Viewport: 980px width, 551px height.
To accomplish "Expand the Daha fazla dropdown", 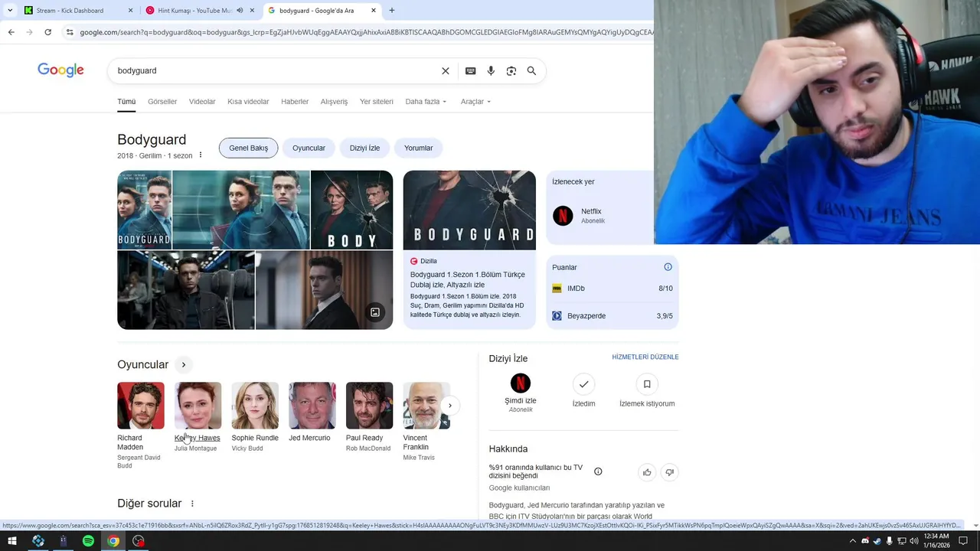I will coord(426,102).
